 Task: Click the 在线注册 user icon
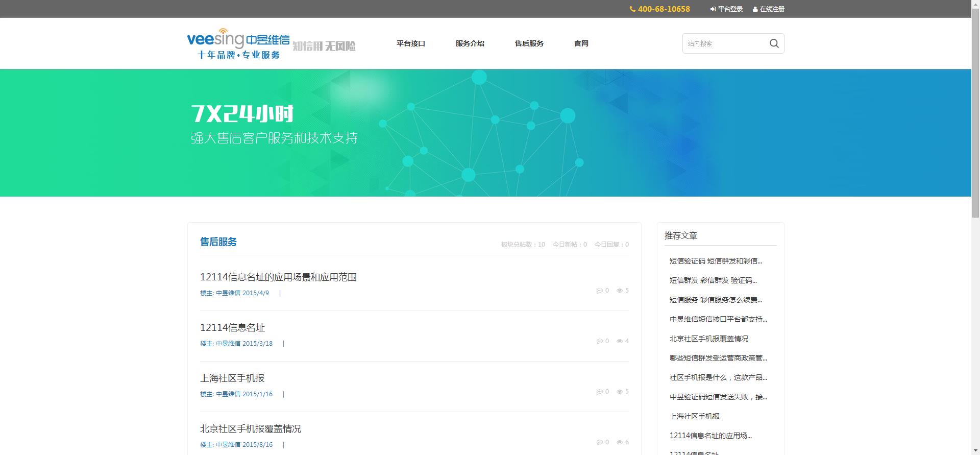click(755, 9)
